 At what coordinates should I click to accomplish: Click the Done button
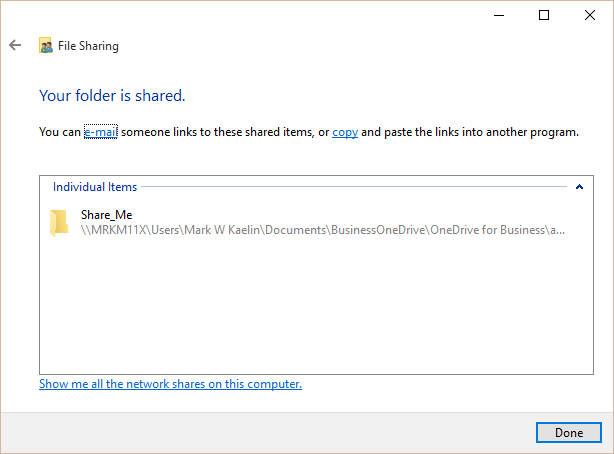click(x=569, y=432)
